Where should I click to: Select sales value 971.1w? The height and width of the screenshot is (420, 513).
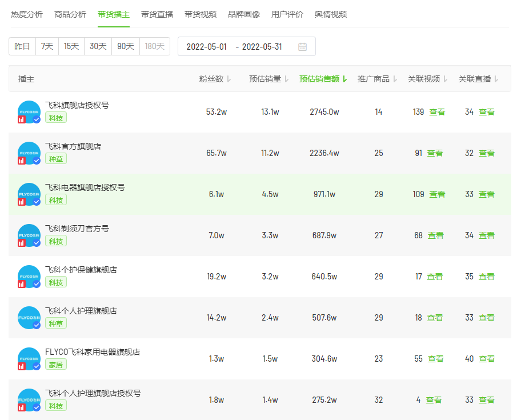click(324, 194)
